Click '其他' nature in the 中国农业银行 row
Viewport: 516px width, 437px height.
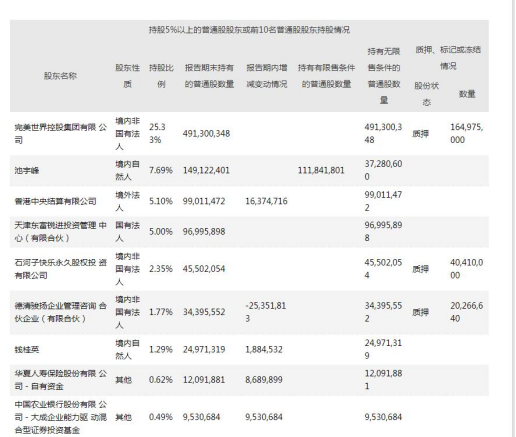coord(123,417)
